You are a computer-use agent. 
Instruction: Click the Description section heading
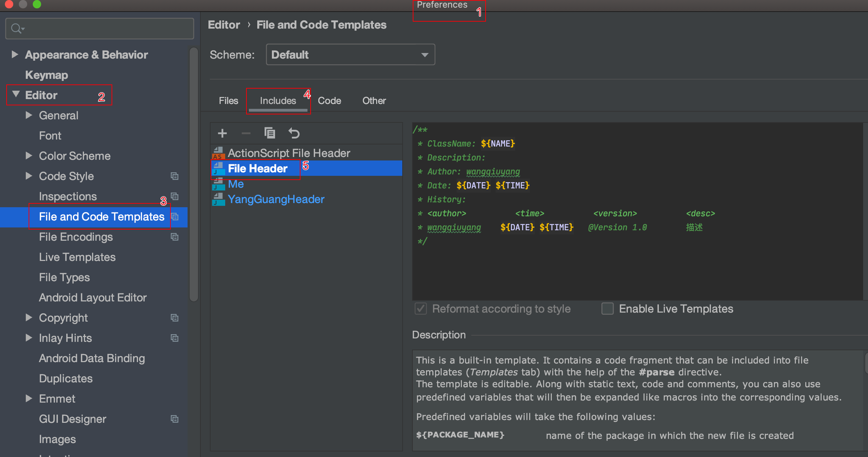439,335
